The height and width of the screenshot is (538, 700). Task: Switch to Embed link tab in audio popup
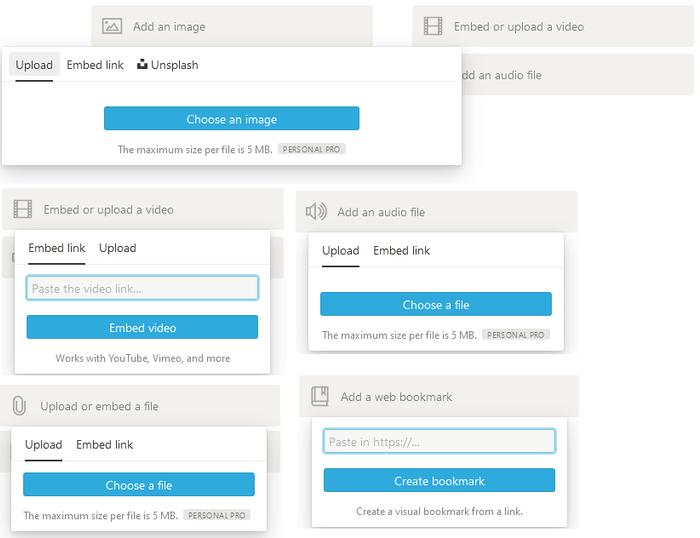[401, 250]
